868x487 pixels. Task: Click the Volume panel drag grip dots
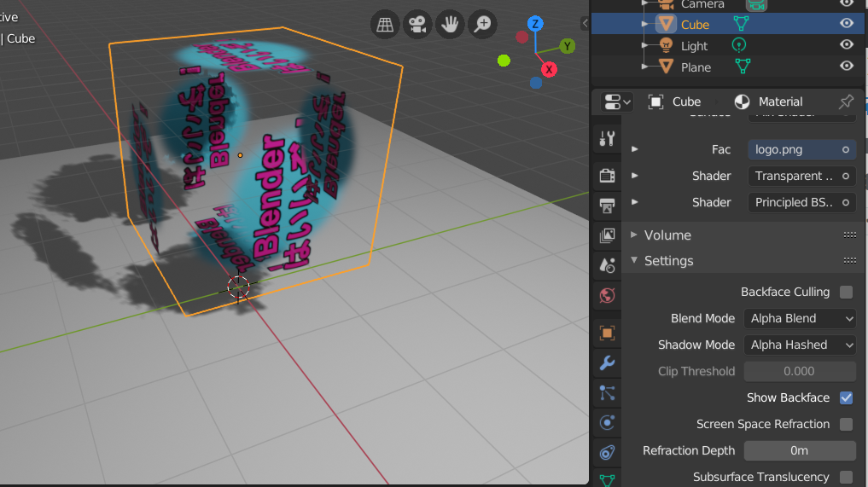click(x=850, y=235)
